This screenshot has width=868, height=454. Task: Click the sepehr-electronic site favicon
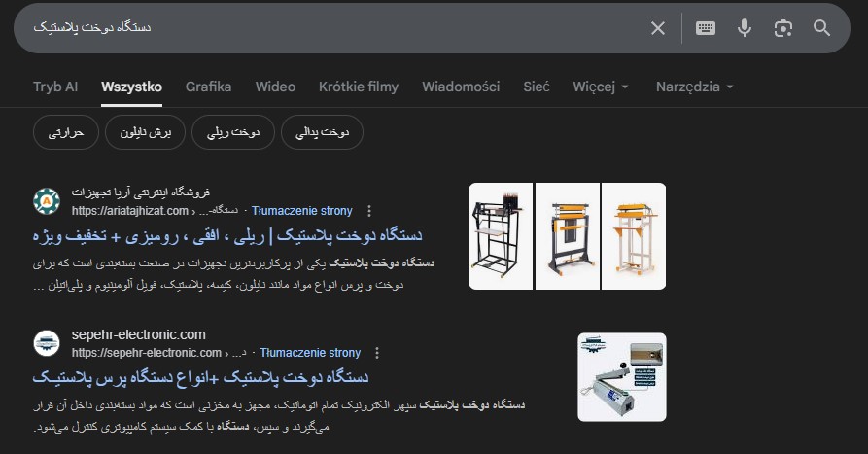(x=47, y=343)
